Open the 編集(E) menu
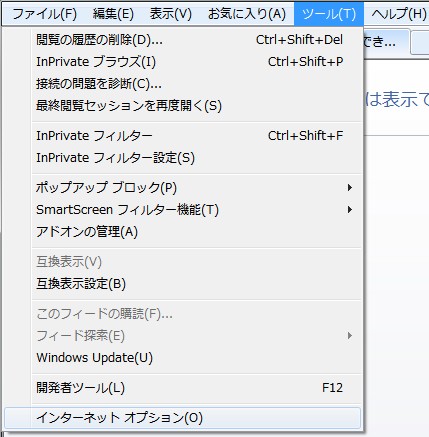 (113, 14)
